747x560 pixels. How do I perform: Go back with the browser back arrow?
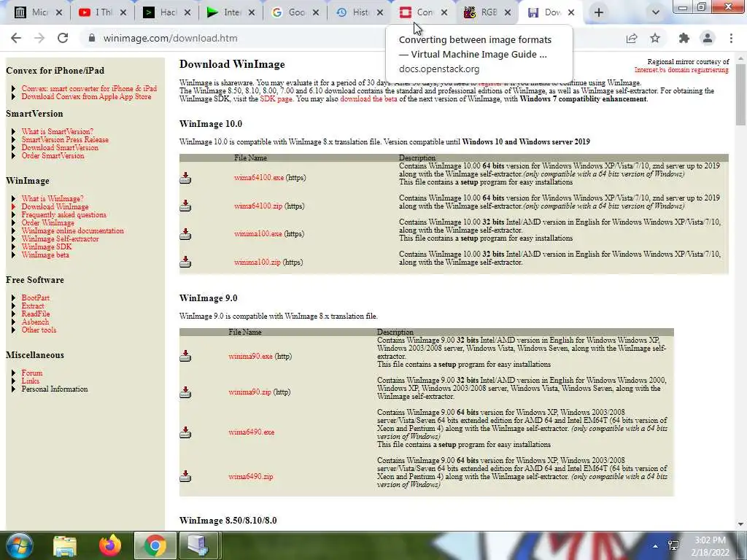tap(16, 38)
